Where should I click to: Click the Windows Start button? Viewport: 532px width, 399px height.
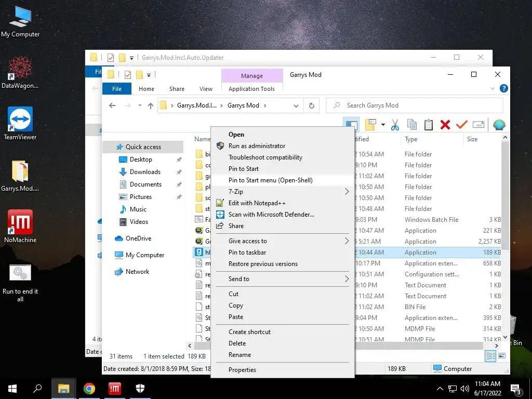point(12,389)
